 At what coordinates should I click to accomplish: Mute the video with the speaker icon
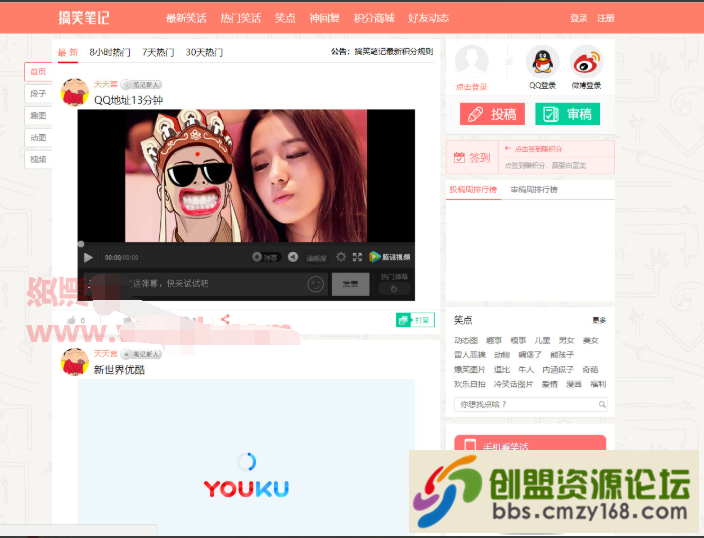(x=293, y=257)
